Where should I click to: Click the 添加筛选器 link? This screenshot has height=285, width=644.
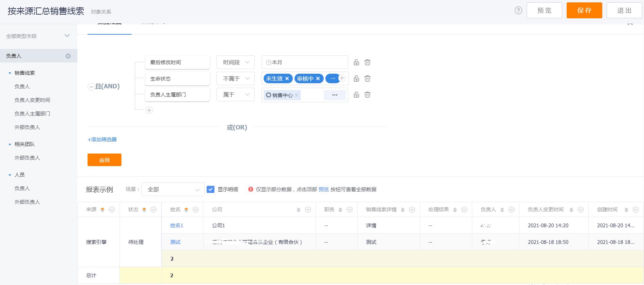(x=102, y=140)
